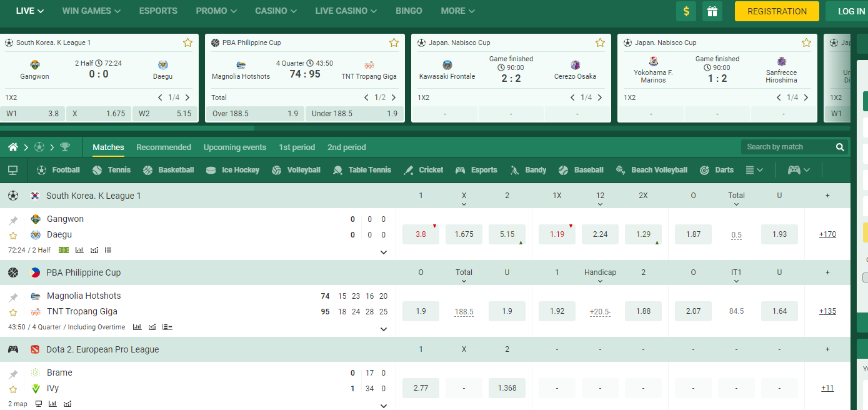Filter live matches by Baseball
Screen dimensions: 868x410
[x=581, y=170]
